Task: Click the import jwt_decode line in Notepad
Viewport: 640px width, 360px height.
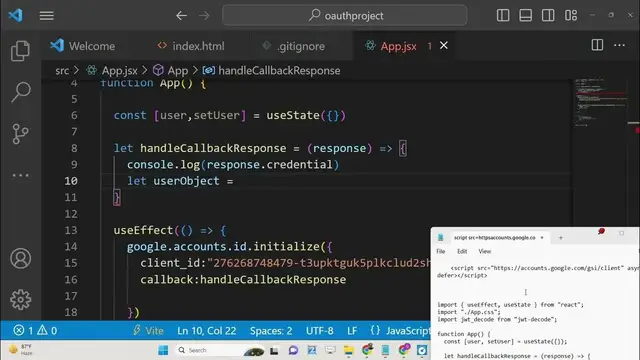Action: [x=497, y=320]
